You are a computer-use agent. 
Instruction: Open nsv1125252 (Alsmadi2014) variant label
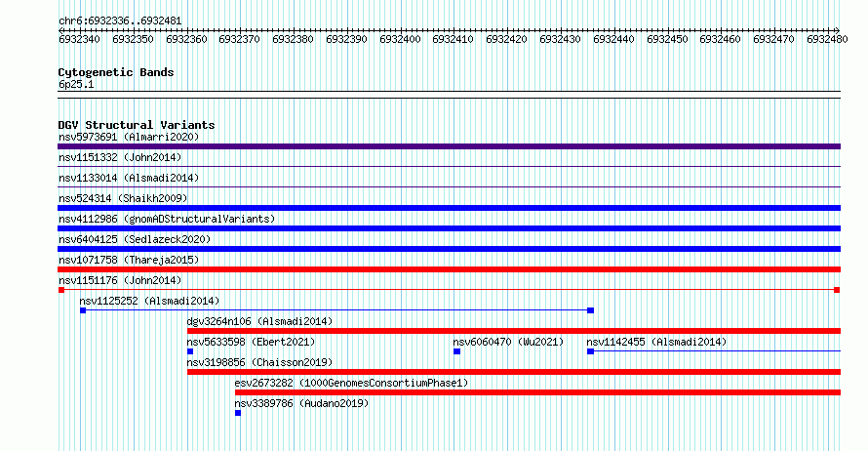(149, 301)
